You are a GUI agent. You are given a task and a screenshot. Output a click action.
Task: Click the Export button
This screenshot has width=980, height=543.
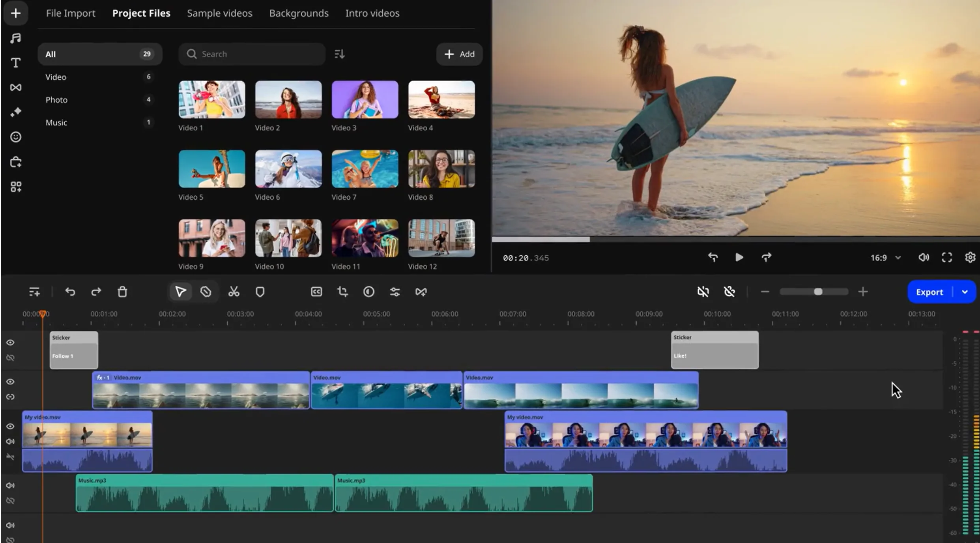click(930, 292)
